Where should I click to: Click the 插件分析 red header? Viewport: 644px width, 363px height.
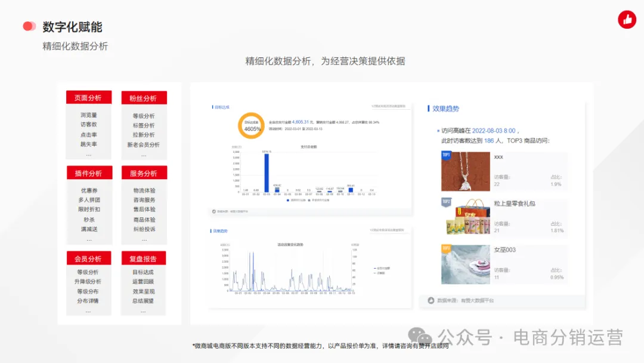click(89, 173)
